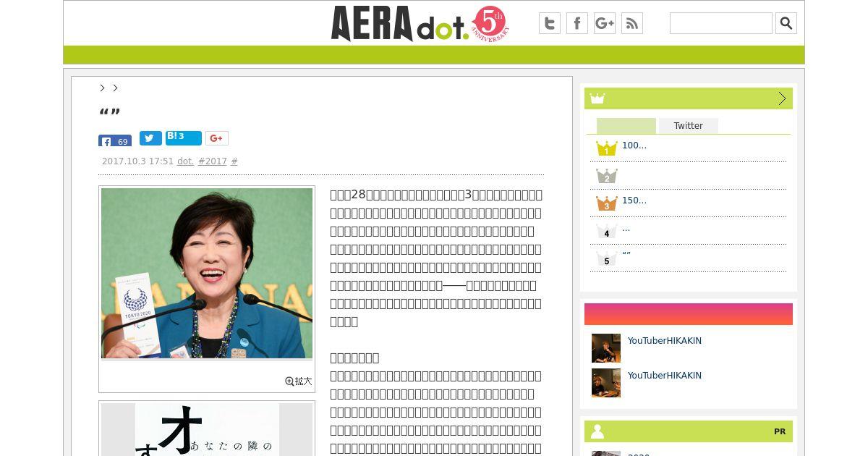Screen dimensions: 868x456
Task: Click first HIKAKIN article thumbnail
Action: click(606, 348)
